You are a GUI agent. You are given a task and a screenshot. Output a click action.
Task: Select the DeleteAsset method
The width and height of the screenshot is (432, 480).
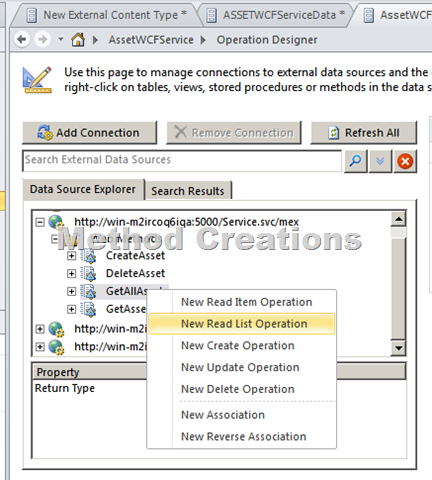pos(135,274)
